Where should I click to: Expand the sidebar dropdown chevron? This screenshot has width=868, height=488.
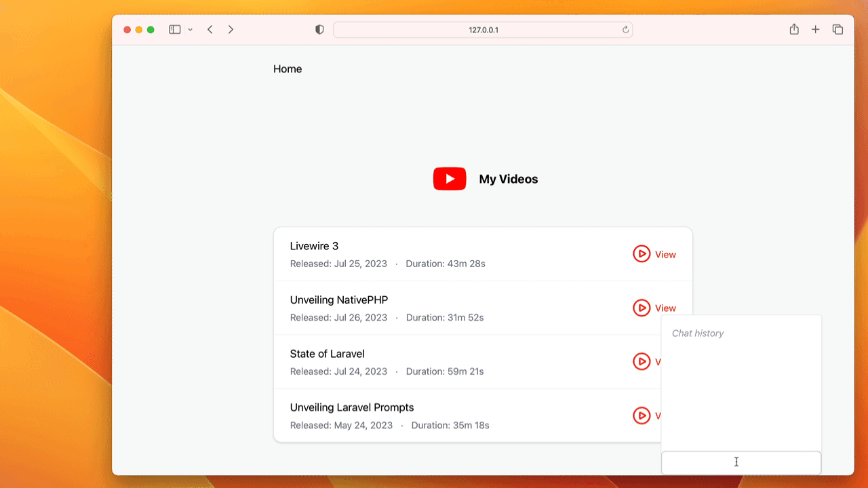tap(191, 30)
